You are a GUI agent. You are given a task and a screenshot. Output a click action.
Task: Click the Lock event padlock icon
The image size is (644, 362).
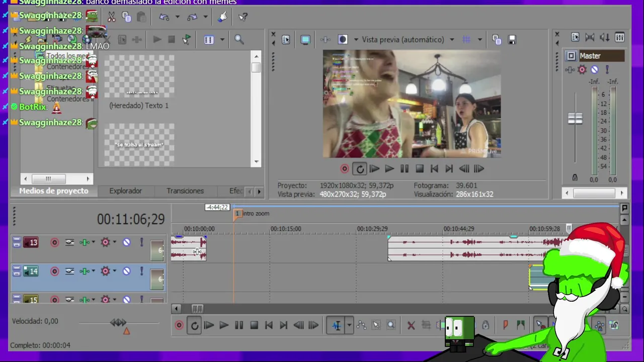point(486,325)
